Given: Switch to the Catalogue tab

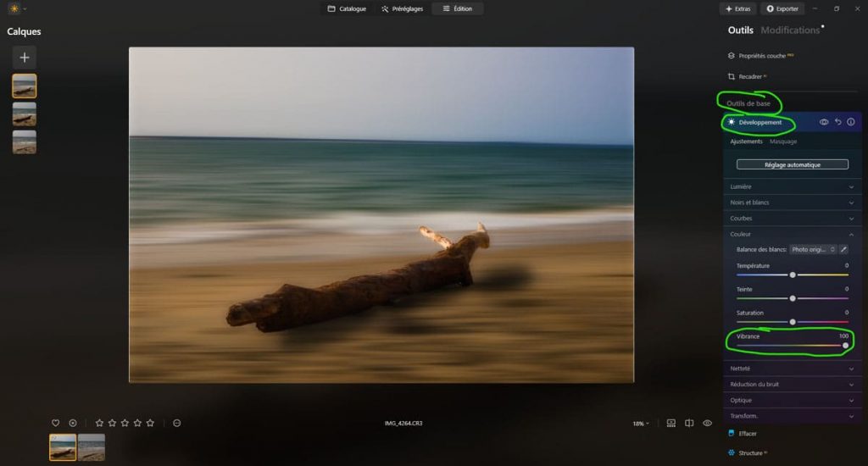Looking at the screenshot, I should point(347,8).
